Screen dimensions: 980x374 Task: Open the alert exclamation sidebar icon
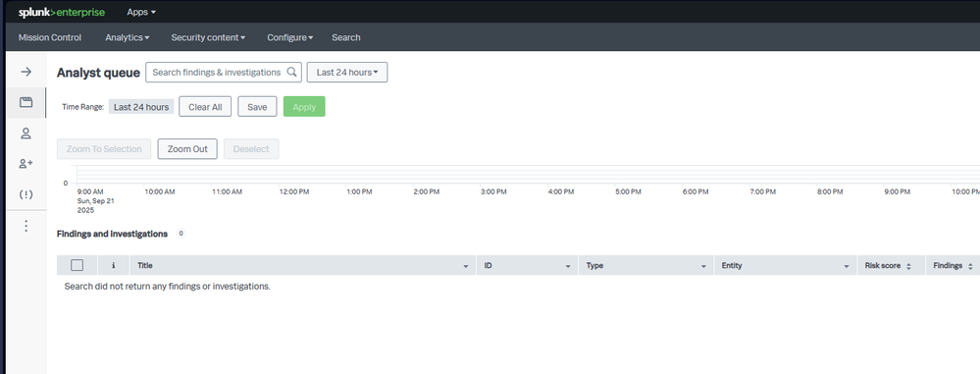26,194
